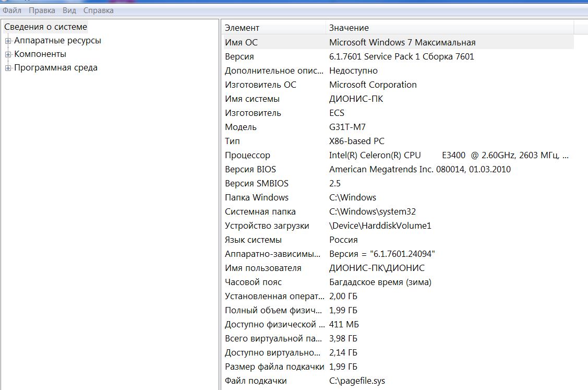Viewport: 588px width, 390px height.
Task: Click the 2,14 ГБ value
Action: point(343,353)
